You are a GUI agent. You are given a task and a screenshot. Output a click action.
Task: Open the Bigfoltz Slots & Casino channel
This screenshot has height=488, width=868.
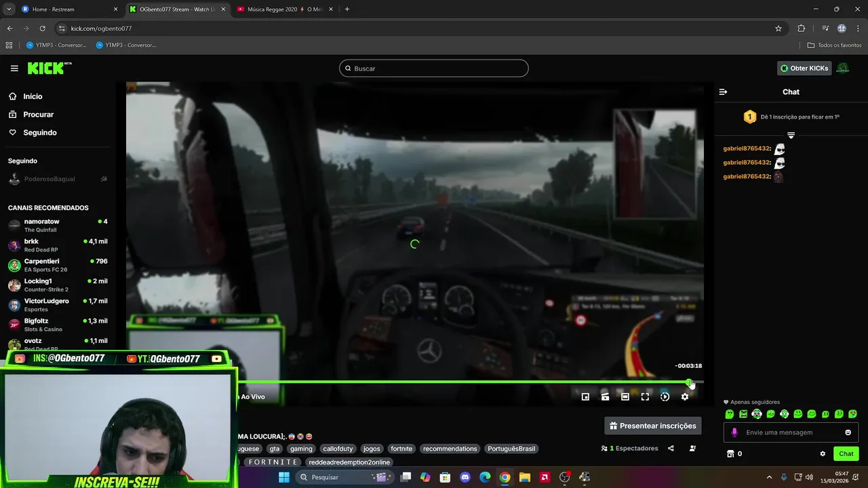click(x=58, y=325)
